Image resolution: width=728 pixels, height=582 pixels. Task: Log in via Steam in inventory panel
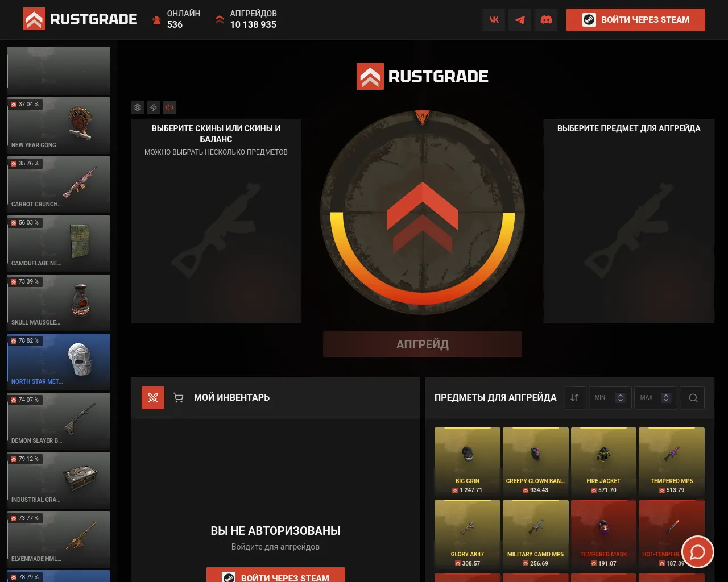276,575
